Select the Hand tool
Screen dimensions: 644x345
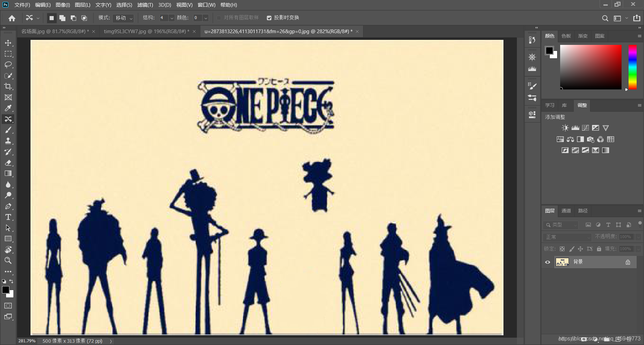tap(8, 250)
